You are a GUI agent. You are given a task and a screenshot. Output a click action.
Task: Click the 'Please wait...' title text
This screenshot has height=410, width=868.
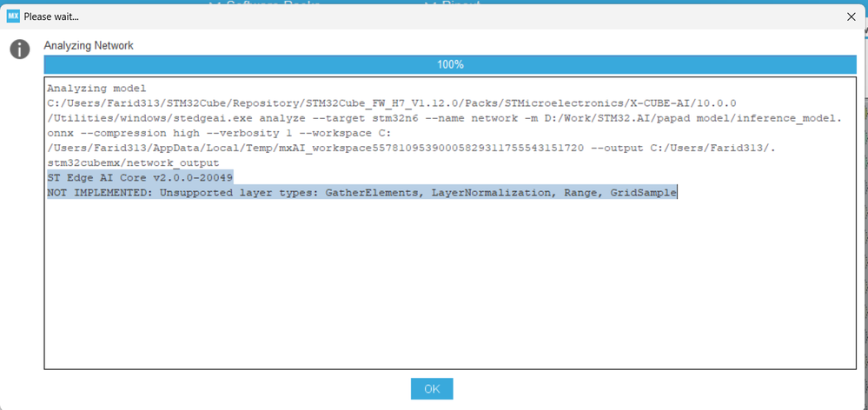[x=51, y=17]
